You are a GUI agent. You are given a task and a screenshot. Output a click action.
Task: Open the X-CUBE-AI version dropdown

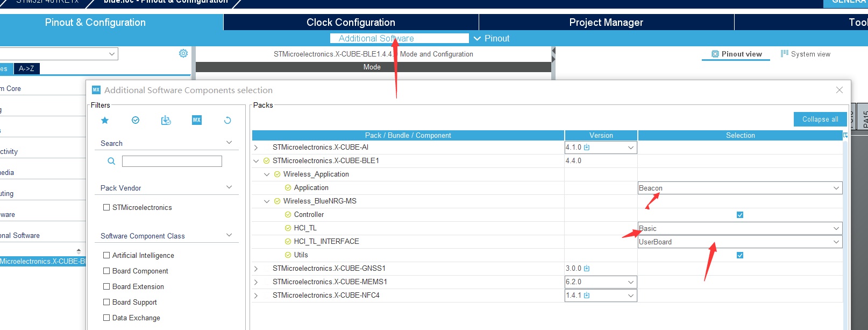tap(601, 148)
